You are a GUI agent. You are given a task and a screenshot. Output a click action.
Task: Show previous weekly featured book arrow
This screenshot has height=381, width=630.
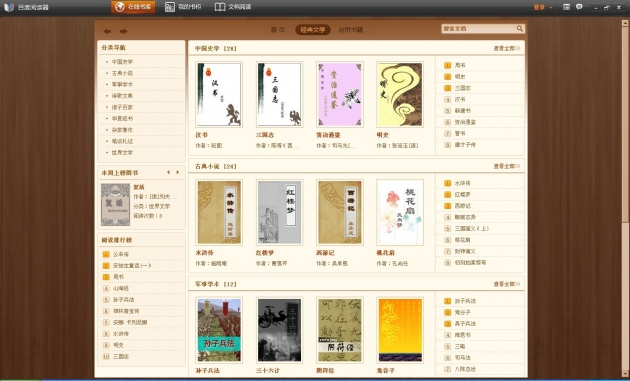click(x=168, y=172)
